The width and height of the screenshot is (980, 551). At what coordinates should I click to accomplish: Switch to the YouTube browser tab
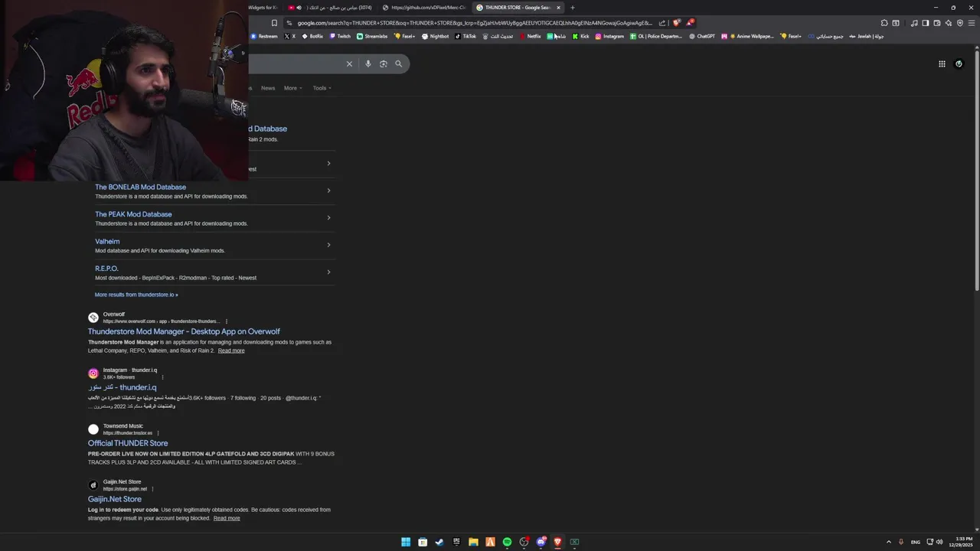(329, 8)
